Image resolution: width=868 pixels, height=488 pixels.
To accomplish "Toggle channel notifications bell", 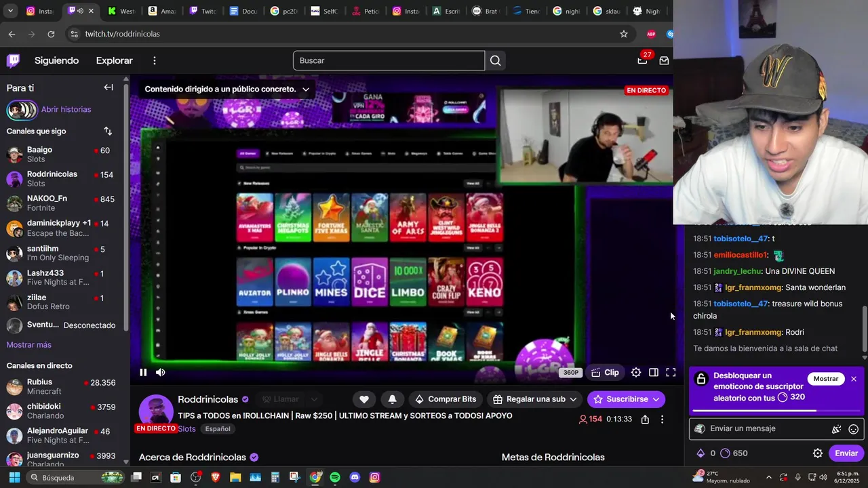I will [393, 399].
